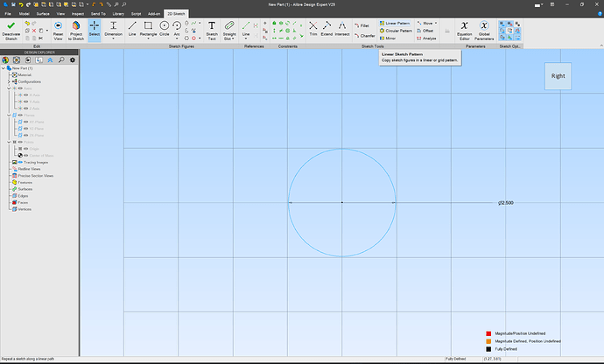Collapse the ribbon with the chevron
The width and height of the screenshot is (604, 364).
click(x=600, y=45)
